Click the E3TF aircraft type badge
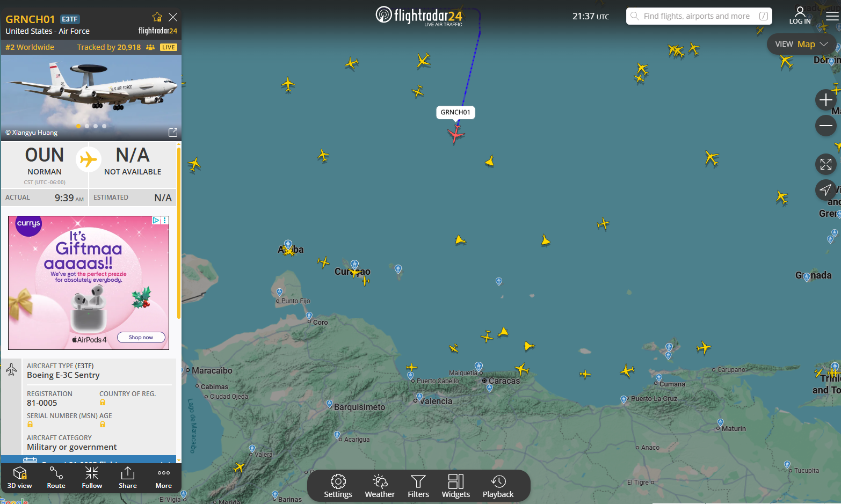Screen dimensions: 841x504 [70, 19]
